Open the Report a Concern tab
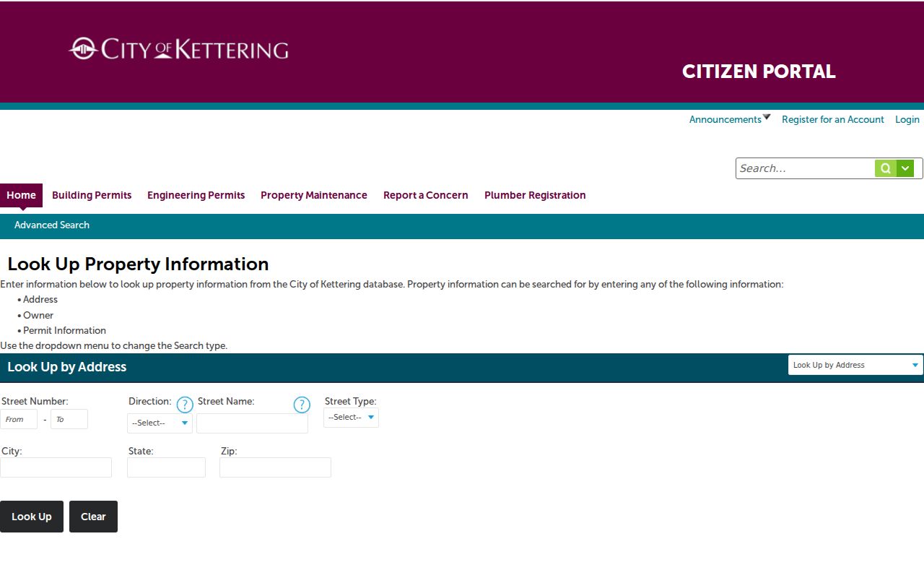 click(x=426, y=195)
